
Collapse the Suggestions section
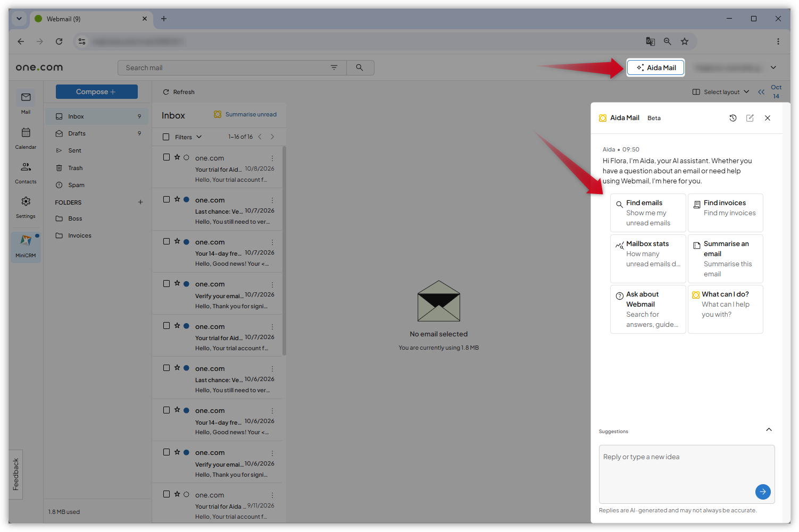click(769, 429)
